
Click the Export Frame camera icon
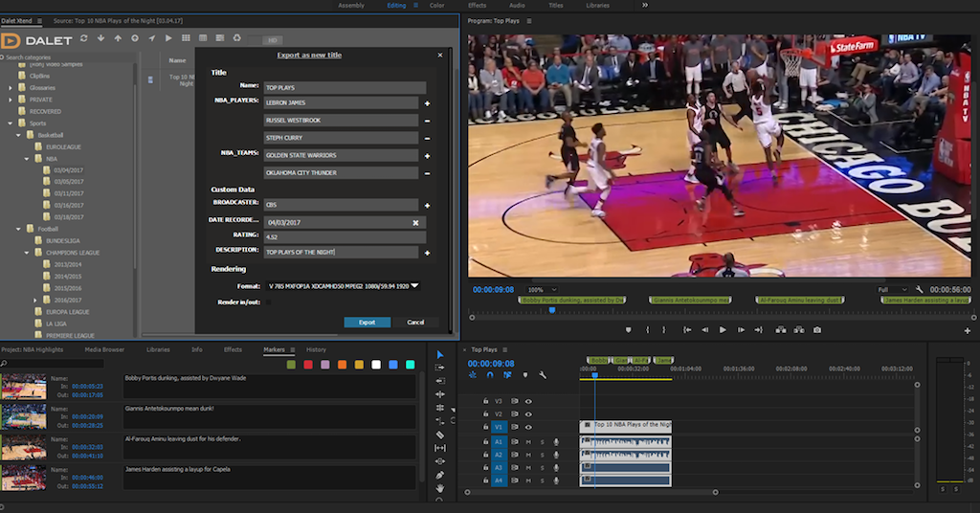[817, 330]
